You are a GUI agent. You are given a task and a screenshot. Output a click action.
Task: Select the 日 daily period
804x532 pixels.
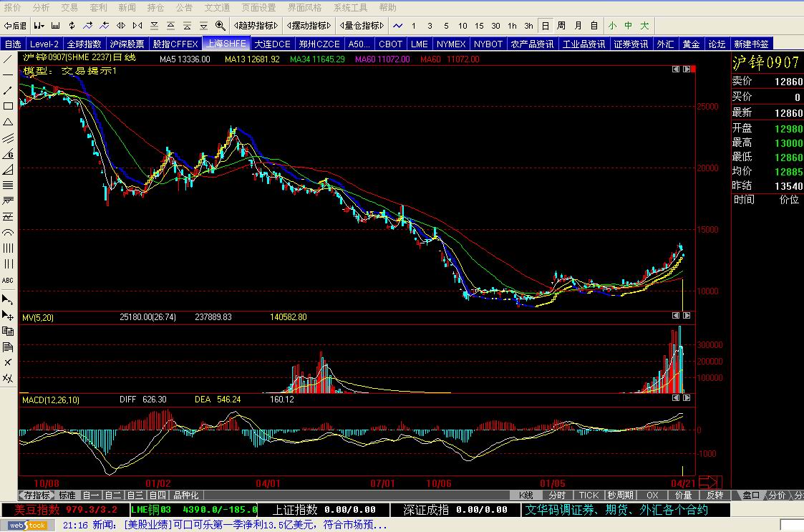pyautogui.click(x=546, y=26)
